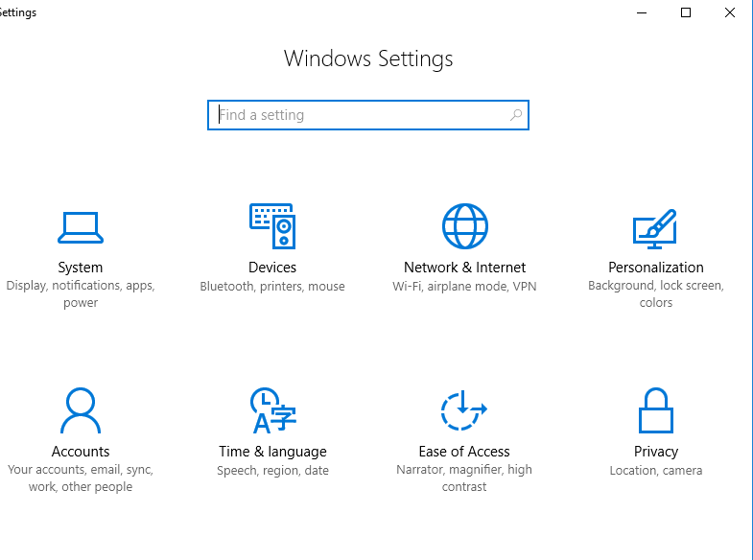This screenshot has width=753, height=560.
Task: Select the Ease of Access label
Action: pyautogui.click(x=464, y=452)
